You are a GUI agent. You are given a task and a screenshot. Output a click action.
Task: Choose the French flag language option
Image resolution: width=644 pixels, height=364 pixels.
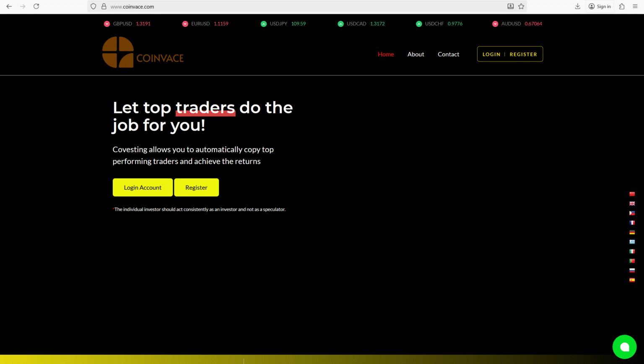click(632, 223)
